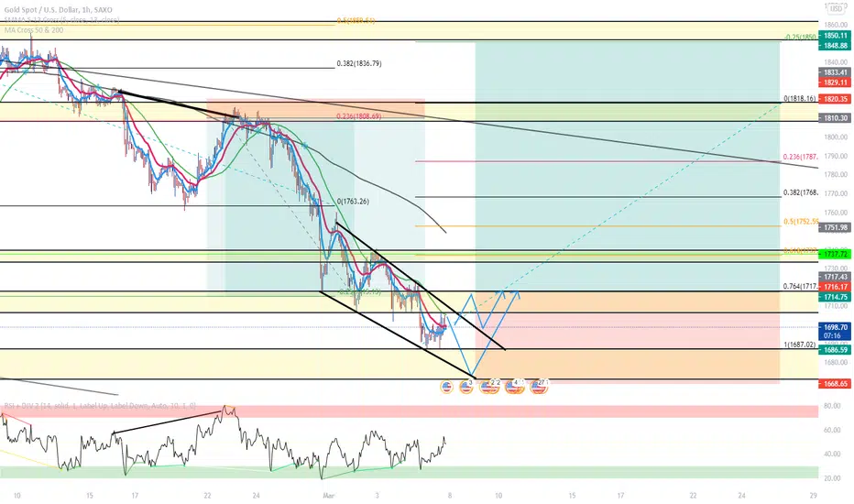
Task: Select the 0.382(1836.79) Fibonacci level label
Action: point(359,64)
